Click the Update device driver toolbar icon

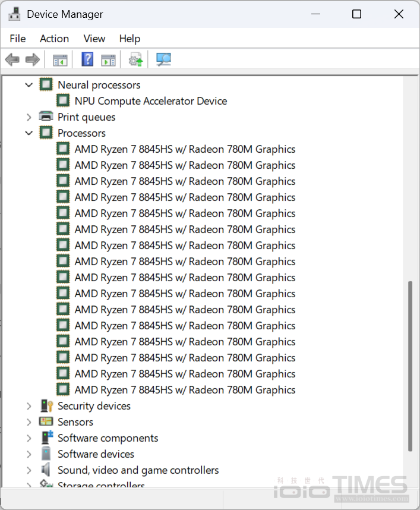(135, 59)
